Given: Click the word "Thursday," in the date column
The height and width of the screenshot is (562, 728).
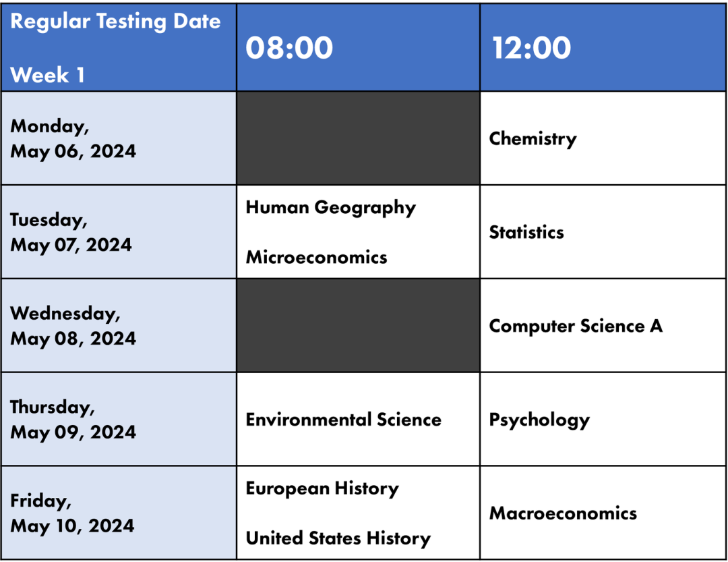Looking at the screenshot, I should click(x=53, y=407).
